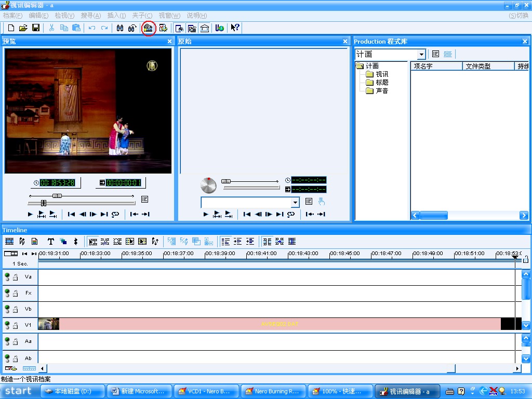Viewport: 532px width, 399px height.
Task: Select the 视讯 folder in the tree
Action: (382, 74)
